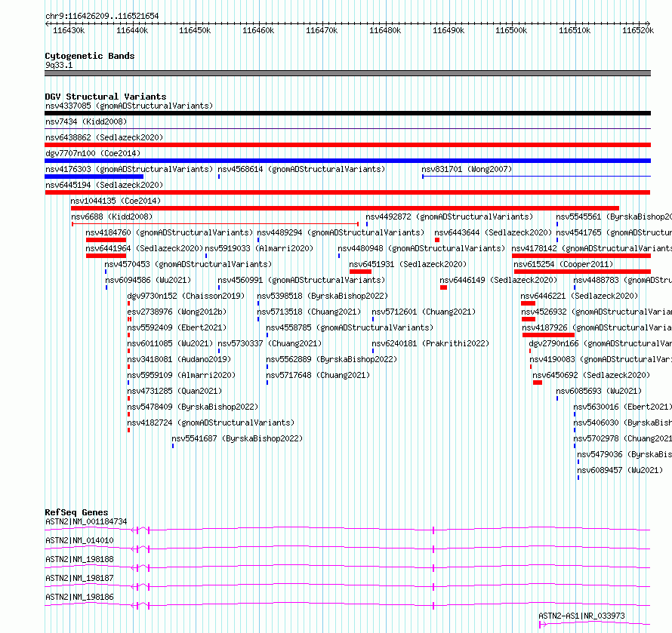The height and width of the screenshot is (633, 672).
Task: Click nsv4176303 gnomAD variant label
Action: 129,169
